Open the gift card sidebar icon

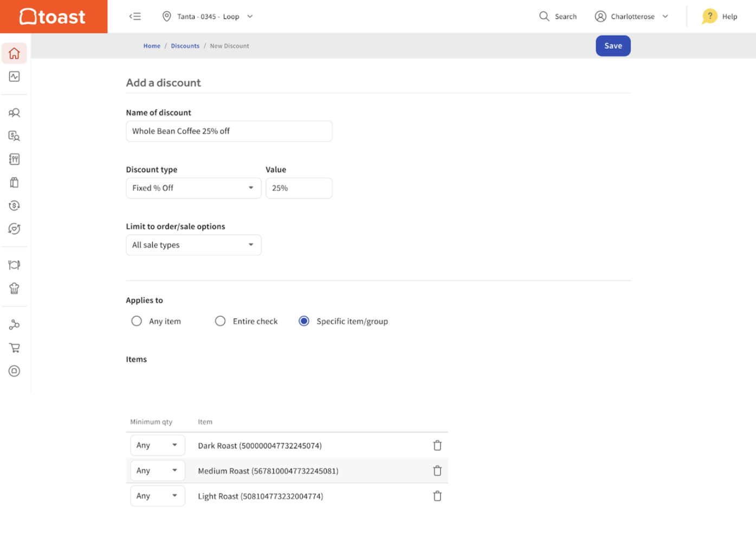pyautogui.click(x=15, y=182)
